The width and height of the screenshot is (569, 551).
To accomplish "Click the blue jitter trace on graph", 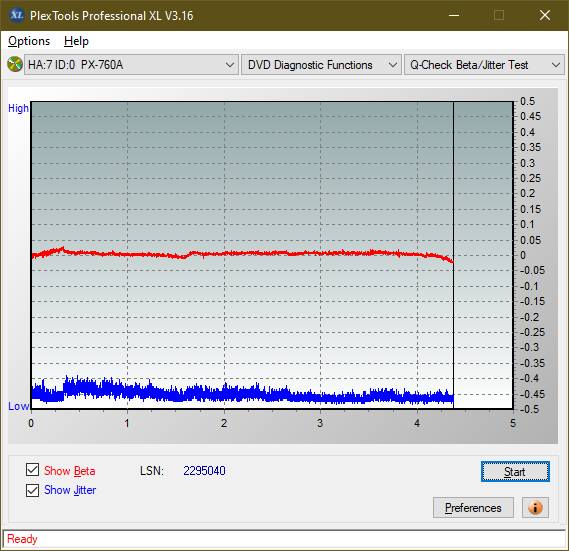I will coord(242,393).
